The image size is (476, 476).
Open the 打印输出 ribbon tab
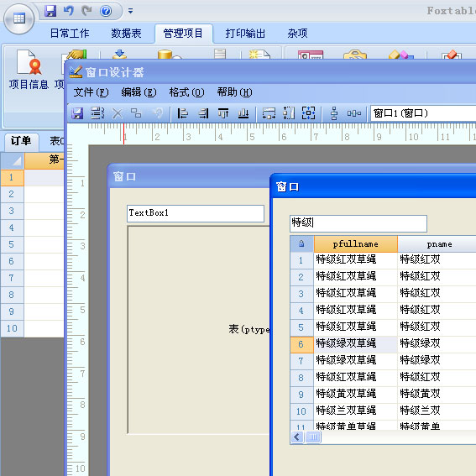pyautogui.click(x=245, y=33)
